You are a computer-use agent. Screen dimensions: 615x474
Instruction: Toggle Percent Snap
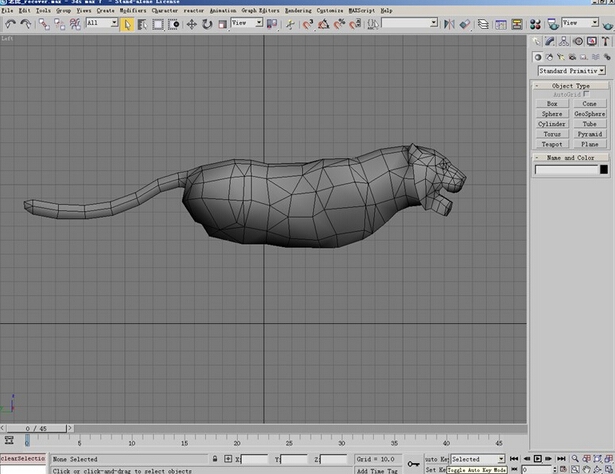[339, 24]
